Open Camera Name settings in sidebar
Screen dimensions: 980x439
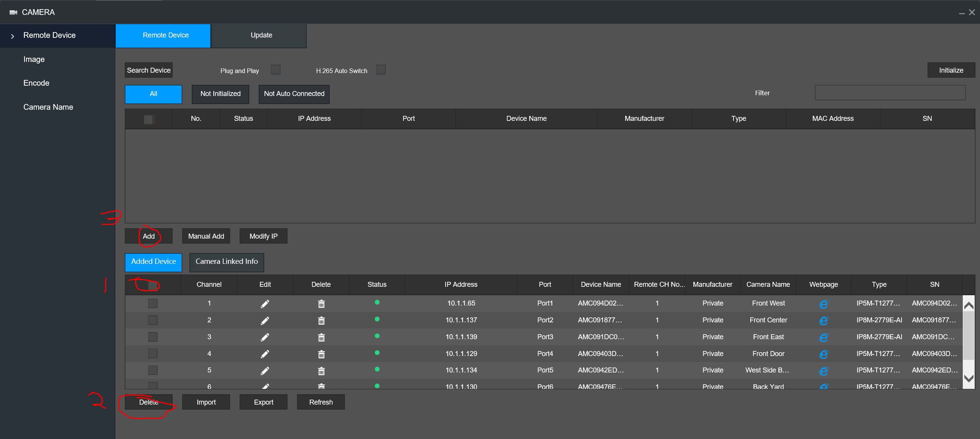coord(48,107)
